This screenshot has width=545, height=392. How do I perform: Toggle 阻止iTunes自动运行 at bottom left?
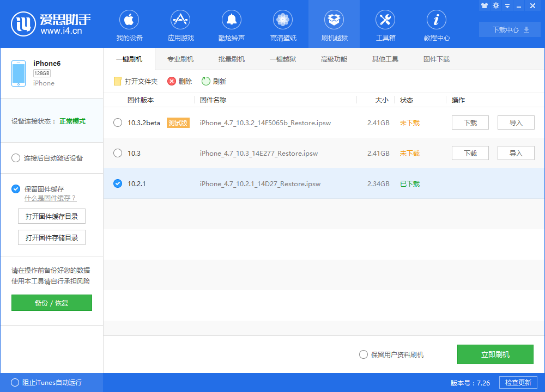[16, 382]
